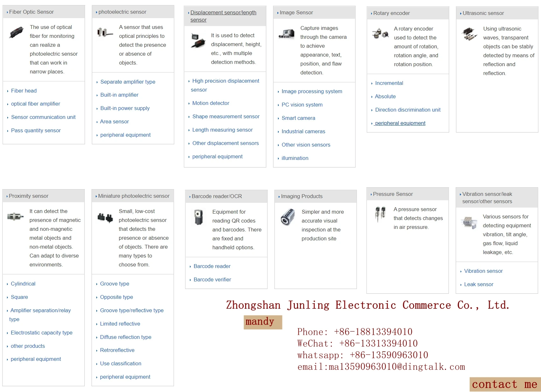This screenshot has height=392, width=541.
Task: Select the Incremental encoder link
Action: tap(389, 83)
